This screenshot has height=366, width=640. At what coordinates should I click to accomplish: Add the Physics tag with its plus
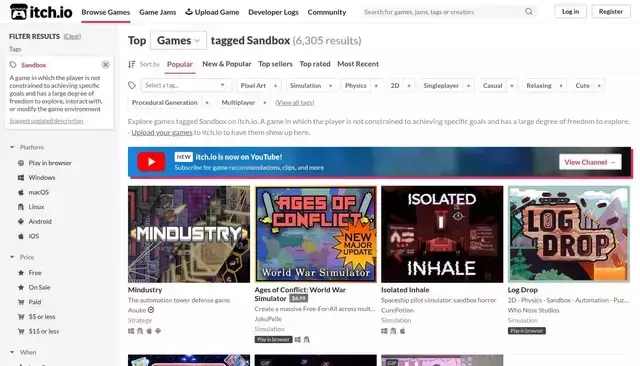point(376,86)
